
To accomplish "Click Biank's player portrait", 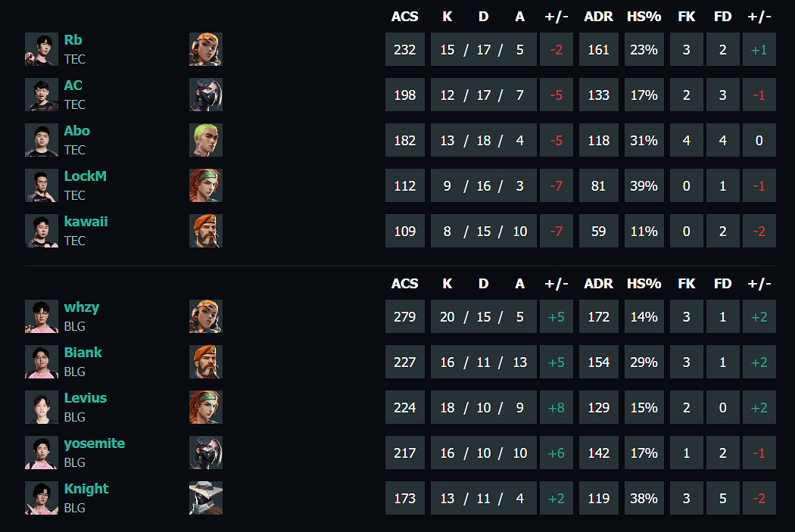I will (42, 362).
